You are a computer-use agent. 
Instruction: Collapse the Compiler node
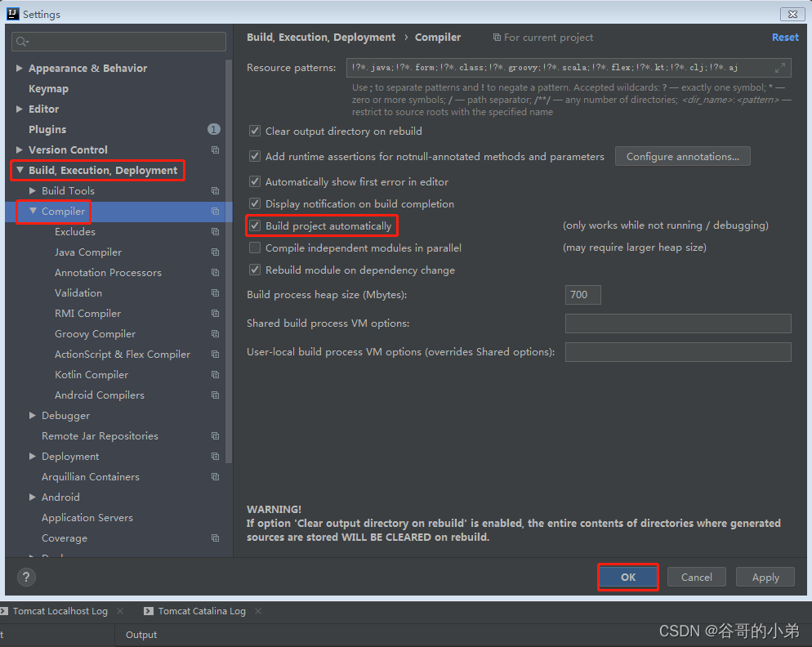point(33,211)
